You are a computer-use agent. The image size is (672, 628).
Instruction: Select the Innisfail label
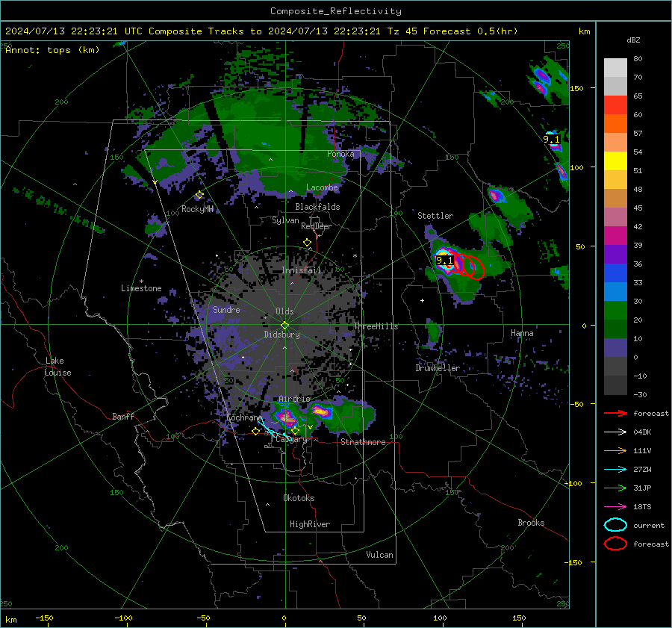(301, 270)
